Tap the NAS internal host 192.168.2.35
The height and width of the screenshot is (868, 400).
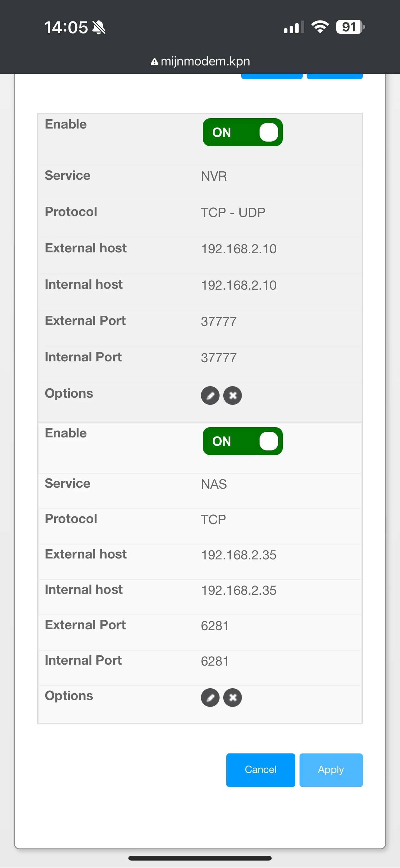tap(239, 590)
